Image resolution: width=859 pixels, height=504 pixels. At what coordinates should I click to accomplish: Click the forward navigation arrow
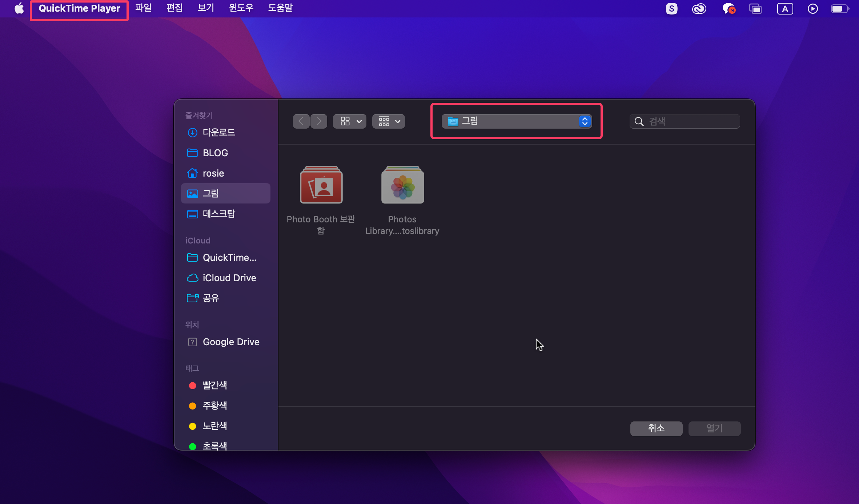point(319,121)
